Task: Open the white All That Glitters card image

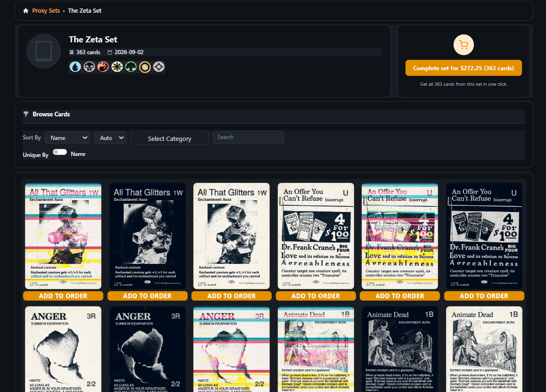Action: [232, 236]
